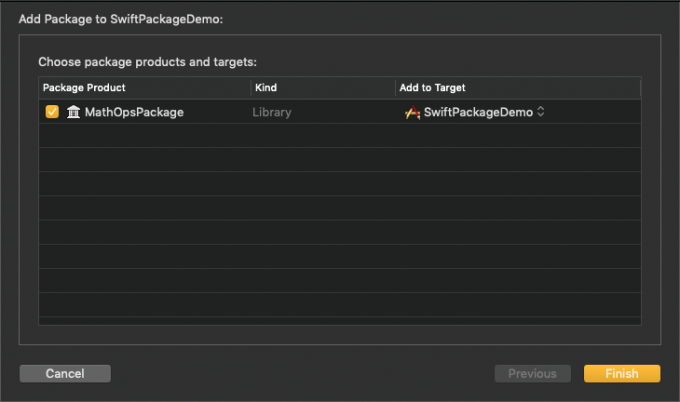Uncheck the MathOpsPackage checkbox
680x402 pixels.
point(52,112)
